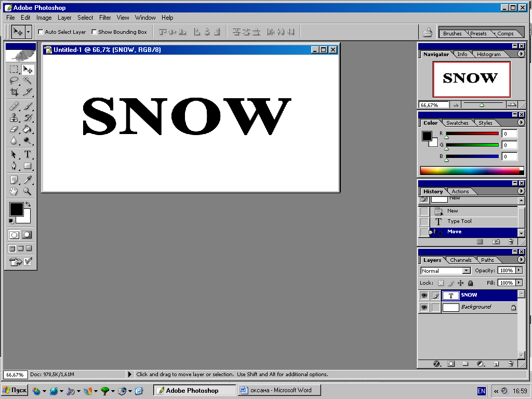Switch to Quick Mask mode
The height and width of the screenshot is (399, 532).
(x=27, y=235)
